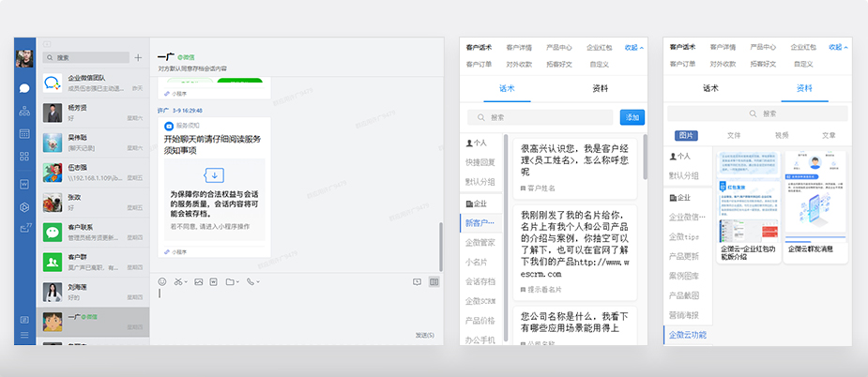Image resolution: width=868 pixels, height=377 pixels.
Task: Select the 文章 filter option
Action: coord(829,135)
